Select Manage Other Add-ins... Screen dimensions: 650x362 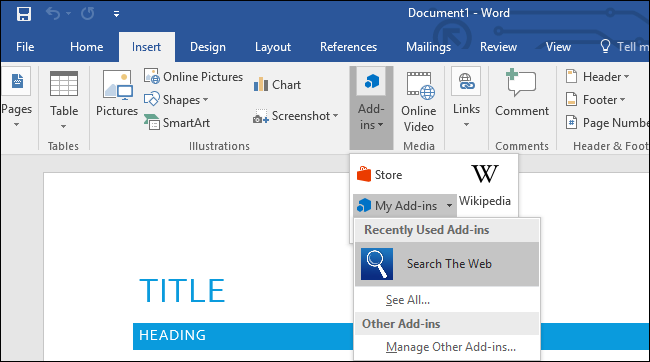tap(451, 347)
